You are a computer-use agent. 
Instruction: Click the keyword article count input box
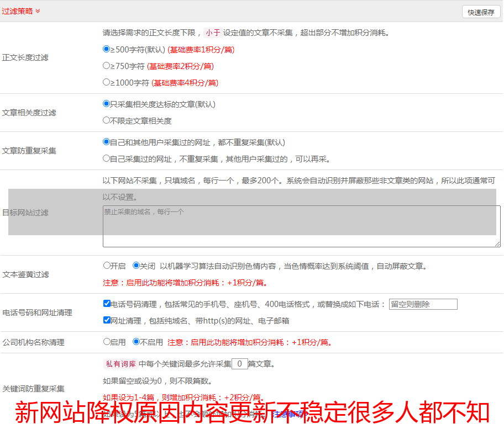click(x=239, y=364)
